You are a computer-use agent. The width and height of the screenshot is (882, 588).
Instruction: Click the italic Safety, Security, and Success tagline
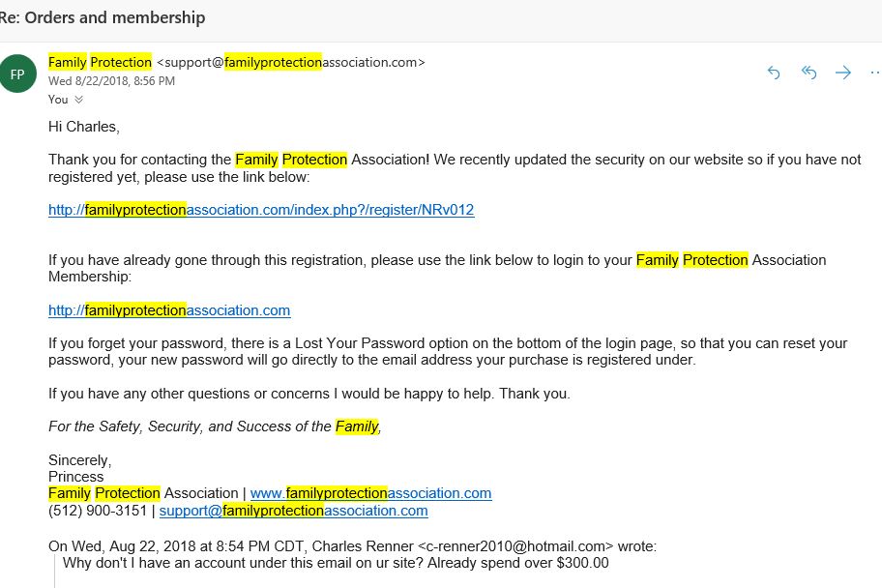tap(215, 426)
